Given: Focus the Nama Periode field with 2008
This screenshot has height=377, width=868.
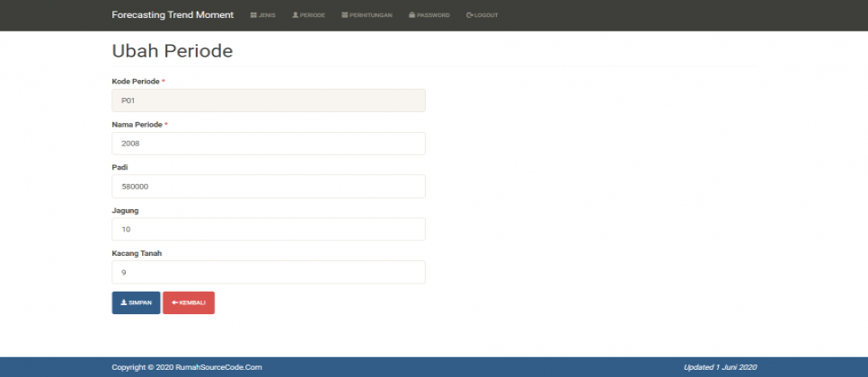Looking at the screenshot, I should pos(269,144).
